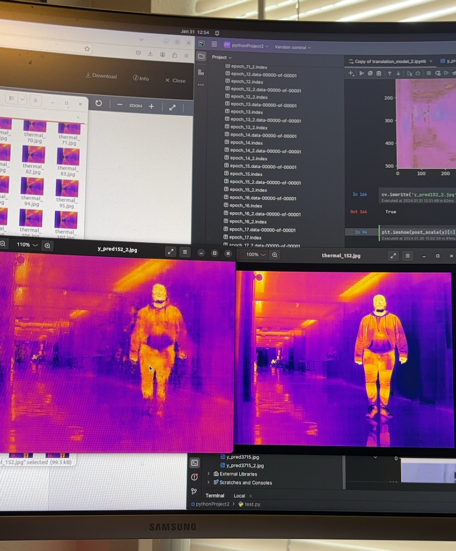Image resolution: width=456 pixels, height=551 pixels.
Task: Select thermal_83.jpg thumbnail in file manager
Action: pos(68,162)
